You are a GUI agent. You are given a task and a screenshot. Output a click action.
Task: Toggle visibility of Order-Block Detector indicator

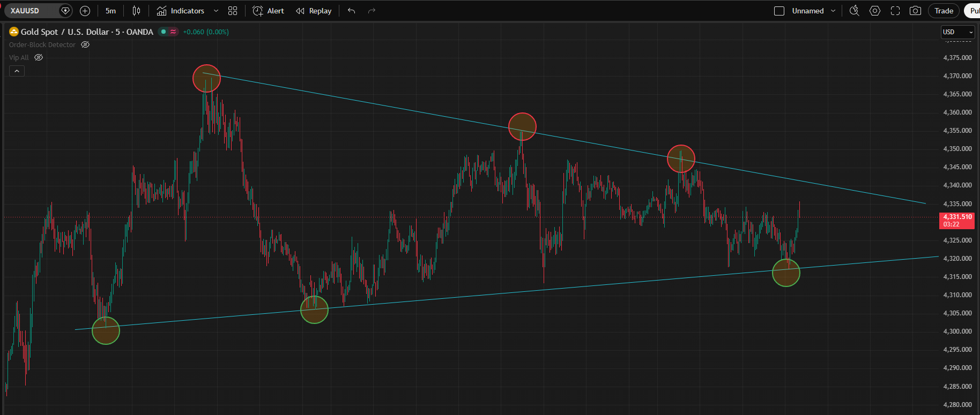(85, 45)
